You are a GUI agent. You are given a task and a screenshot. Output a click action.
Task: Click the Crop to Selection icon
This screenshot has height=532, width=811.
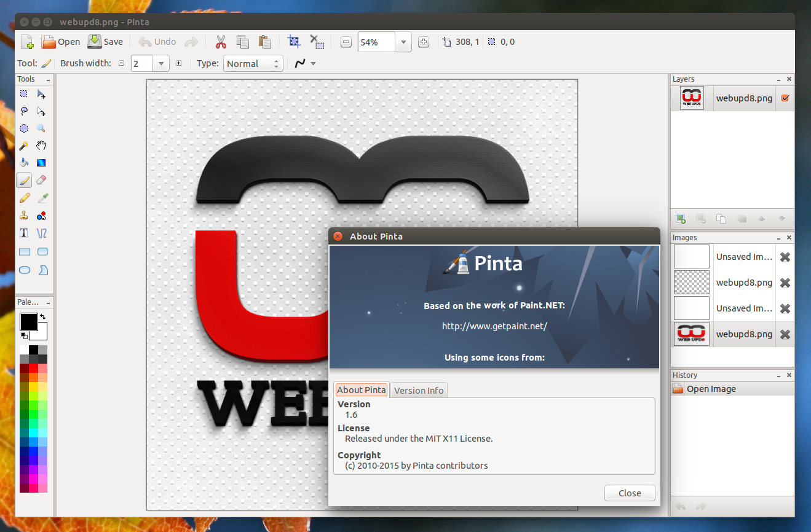coord(295,42)
